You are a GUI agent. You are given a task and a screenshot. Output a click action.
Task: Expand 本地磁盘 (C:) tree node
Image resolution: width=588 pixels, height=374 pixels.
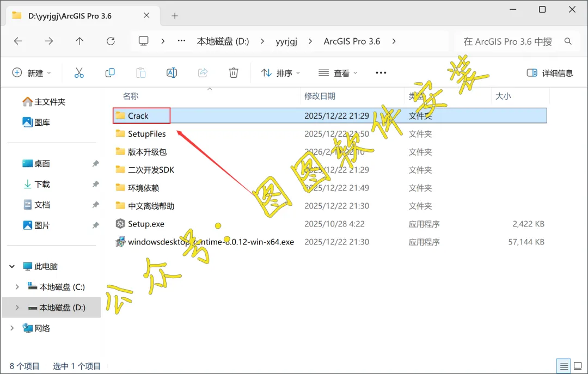pos(17,287)
